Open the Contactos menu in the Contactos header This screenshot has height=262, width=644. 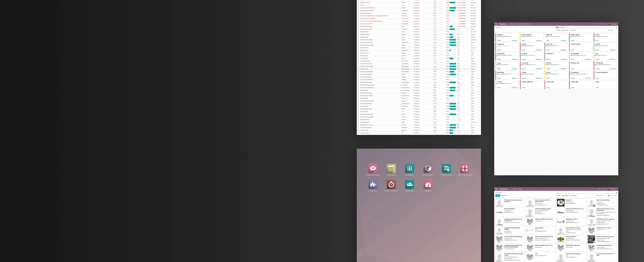(514, 189)
